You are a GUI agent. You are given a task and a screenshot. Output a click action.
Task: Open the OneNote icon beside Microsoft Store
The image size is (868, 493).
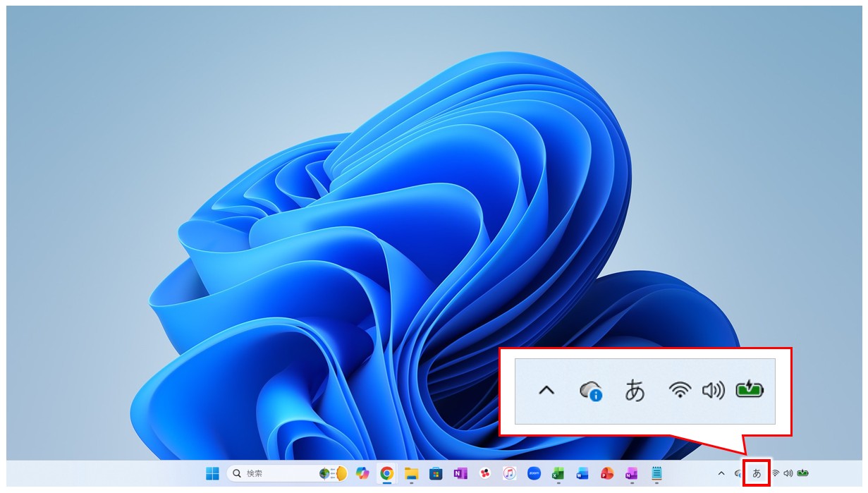coord(460,473)
